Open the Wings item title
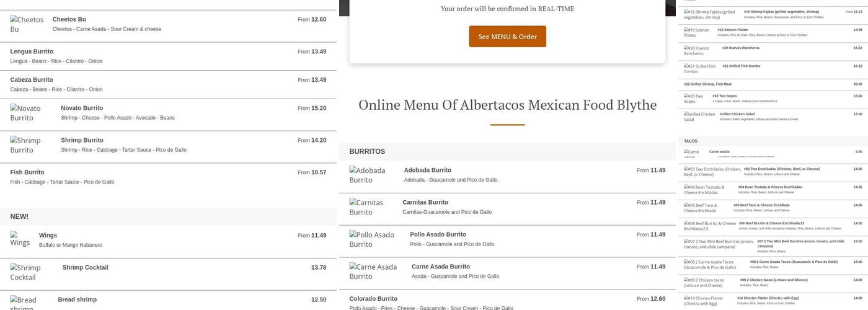 click(48, 235)
